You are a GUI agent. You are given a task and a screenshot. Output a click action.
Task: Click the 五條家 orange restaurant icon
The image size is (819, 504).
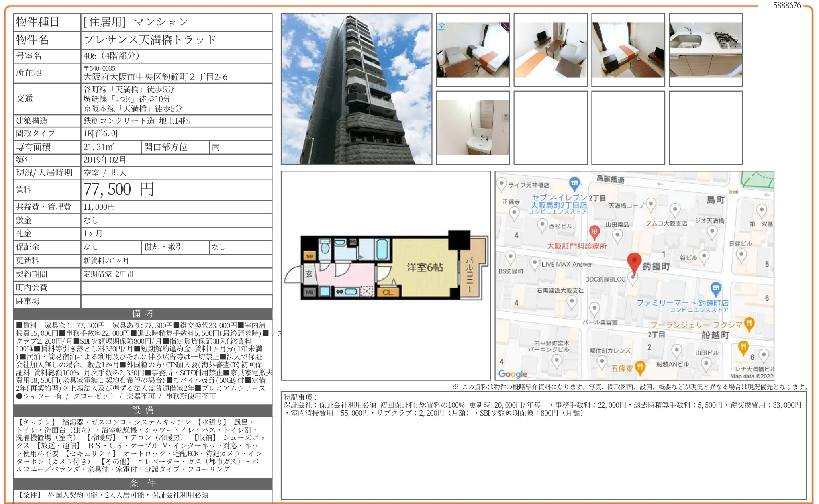tap(640, 367)
